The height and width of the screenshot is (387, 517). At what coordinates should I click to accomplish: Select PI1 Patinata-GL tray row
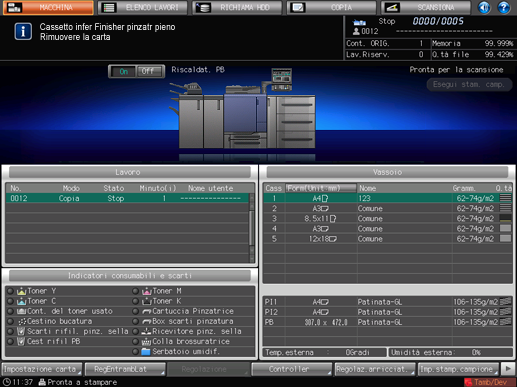[388, 302]
